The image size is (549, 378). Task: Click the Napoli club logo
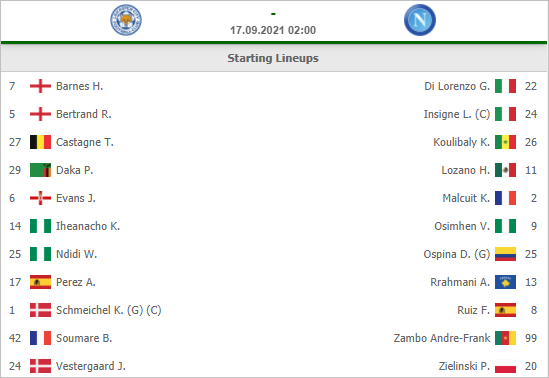coord(420,20)
